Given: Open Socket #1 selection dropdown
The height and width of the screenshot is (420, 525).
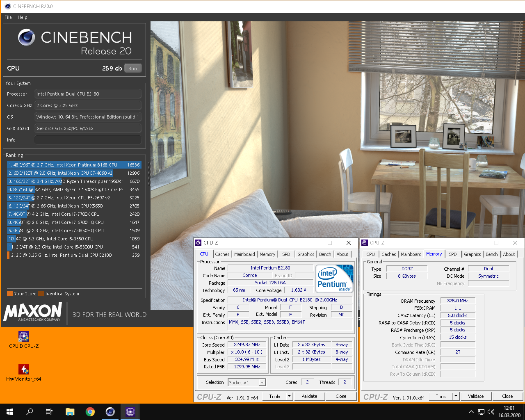Looking at the screenshot, I should coord(247,382).
